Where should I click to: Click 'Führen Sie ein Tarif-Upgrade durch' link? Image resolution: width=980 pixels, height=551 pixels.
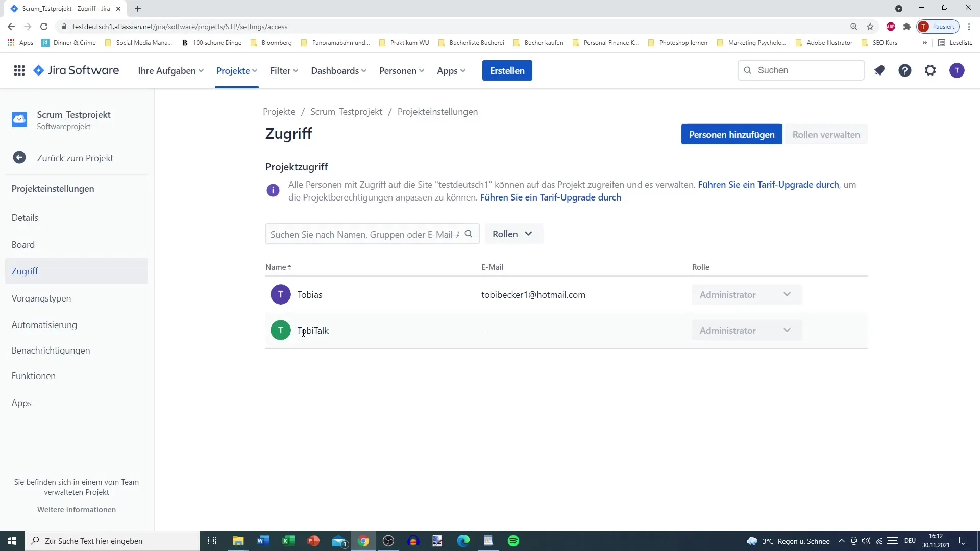click(768, 184)
